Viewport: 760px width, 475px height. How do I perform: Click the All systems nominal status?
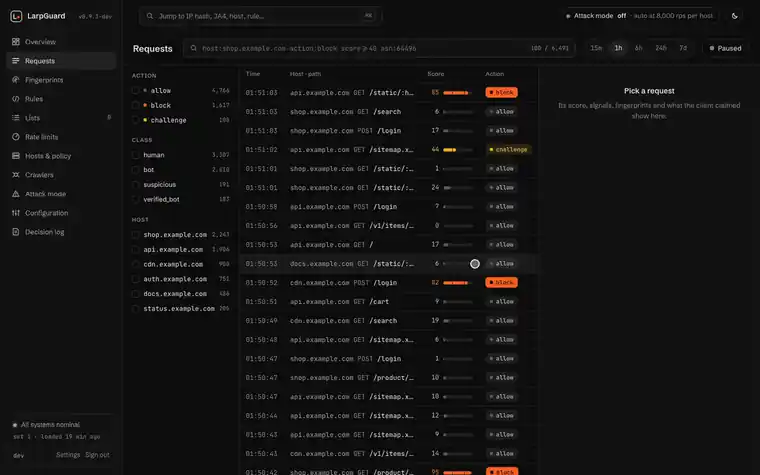[47, 425]
